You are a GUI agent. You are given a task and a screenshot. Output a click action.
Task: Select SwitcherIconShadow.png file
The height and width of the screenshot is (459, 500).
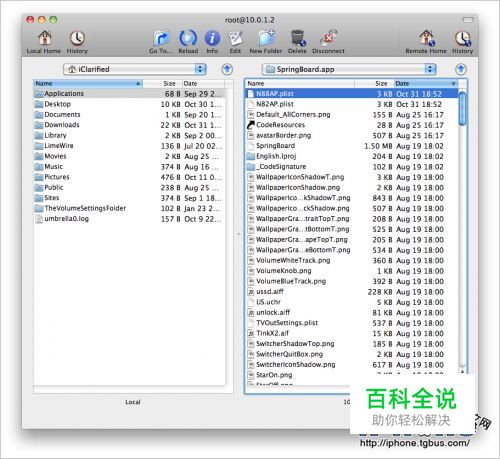(x=352, y=365)
